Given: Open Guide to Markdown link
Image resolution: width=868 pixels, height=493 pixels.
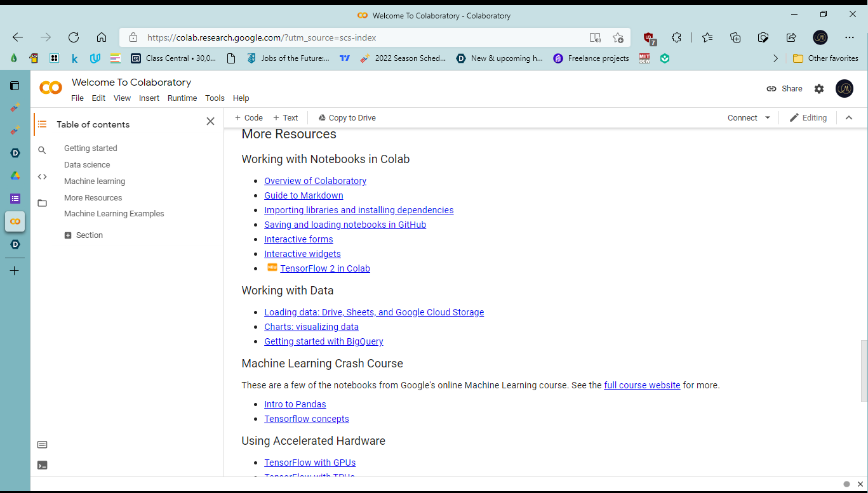Looking at the screenshot, I should coord(304,195).
